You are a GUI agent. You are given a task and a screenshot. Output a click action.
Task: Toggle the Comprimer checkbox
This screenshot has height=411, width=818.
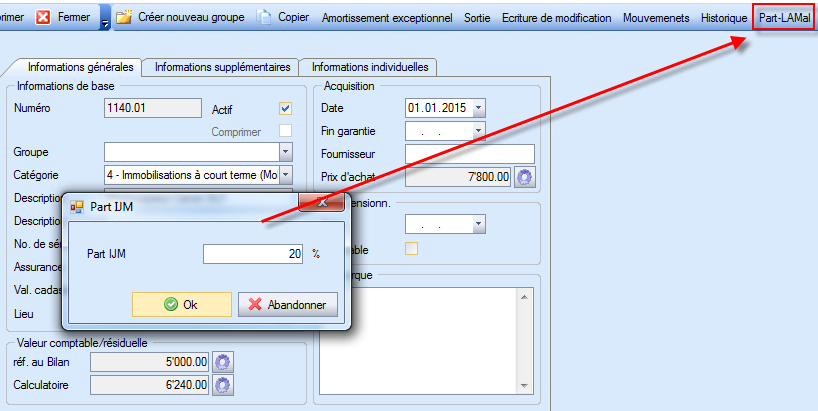point(285,130)
